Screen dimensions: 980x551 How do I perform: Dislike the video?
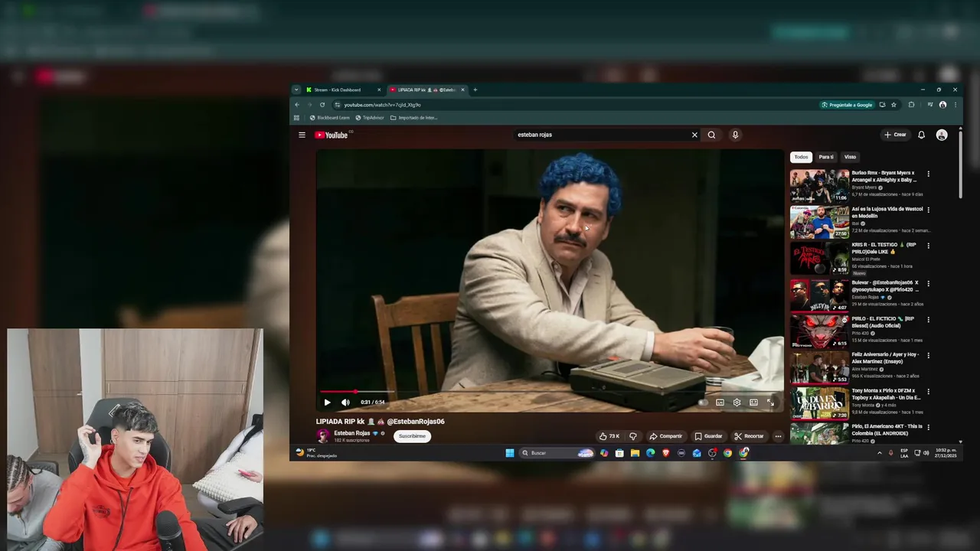[632, 436]
